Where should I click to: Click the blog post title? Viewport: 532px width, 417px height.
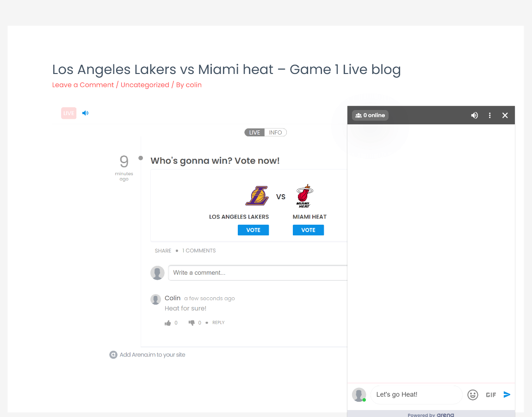click(x=226, y=69)
